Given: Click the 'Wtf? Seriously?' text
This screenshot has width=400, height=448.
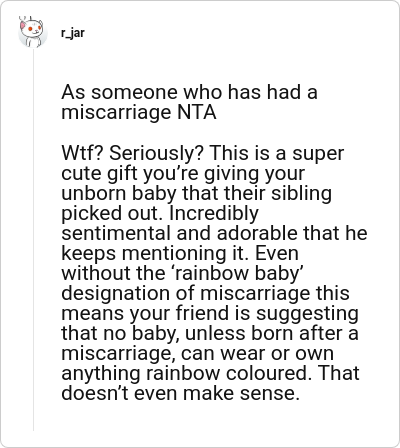Looking at the screenshot, I should (132, 154).
